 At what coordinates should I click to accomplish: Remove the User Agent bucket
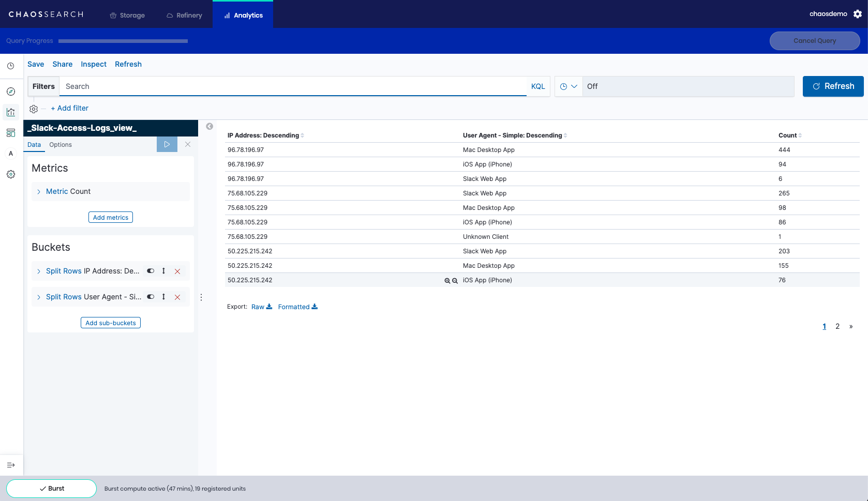177,297
